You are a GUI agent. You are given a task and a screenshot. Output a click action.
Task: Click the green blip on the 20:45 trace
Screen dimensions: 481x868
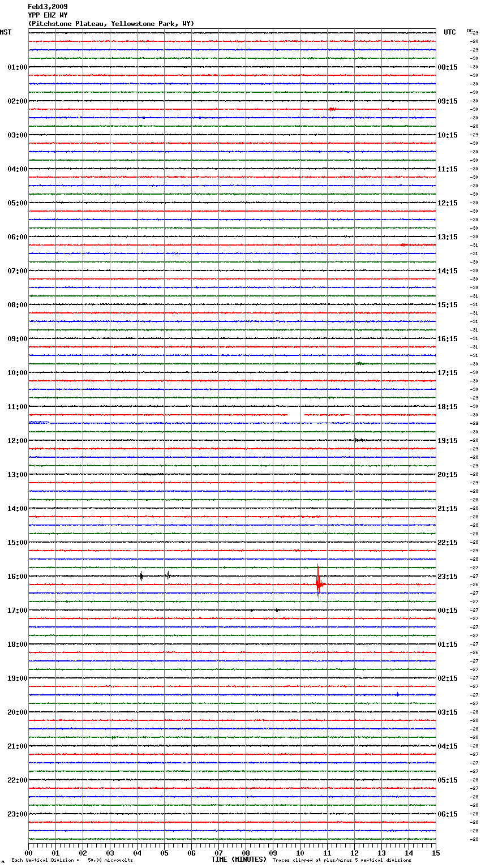pyautogui.click(x=114, y=737)
